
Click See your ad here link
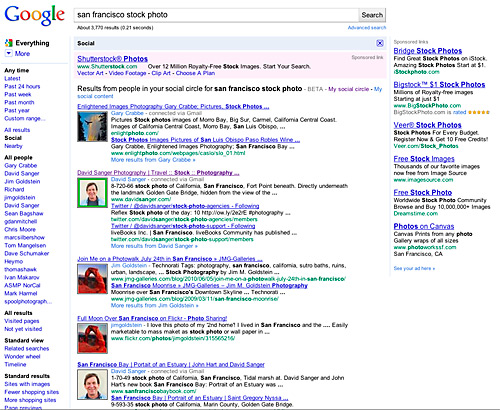[x=414, y=268]
